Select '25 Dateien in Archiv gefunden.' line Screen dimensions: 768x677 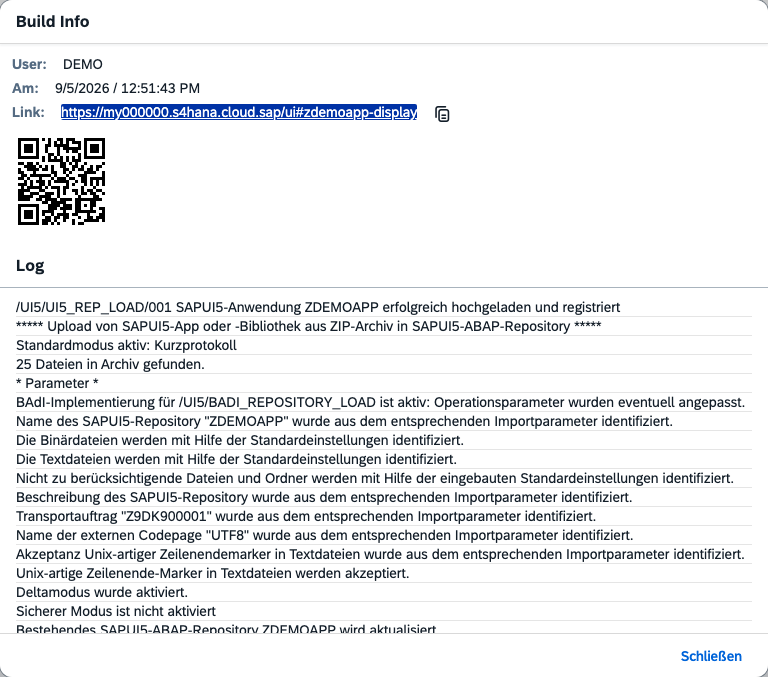pos(384,364)
